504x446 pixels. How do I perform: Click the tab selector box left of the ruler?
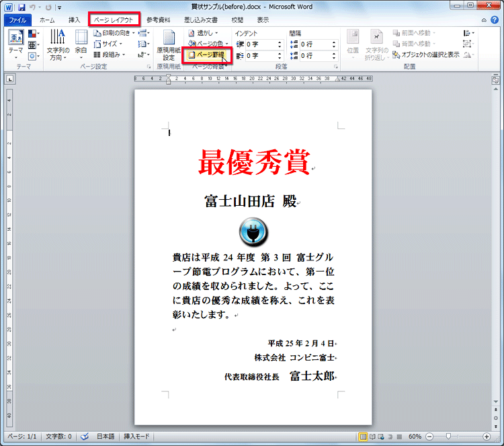[x=10, y=79]
